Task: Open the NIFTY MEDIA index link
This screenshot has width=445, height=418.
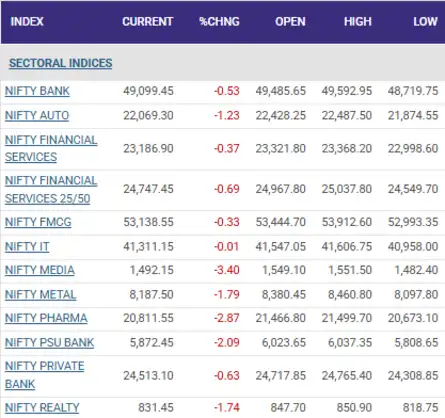Action: (40, 270)
